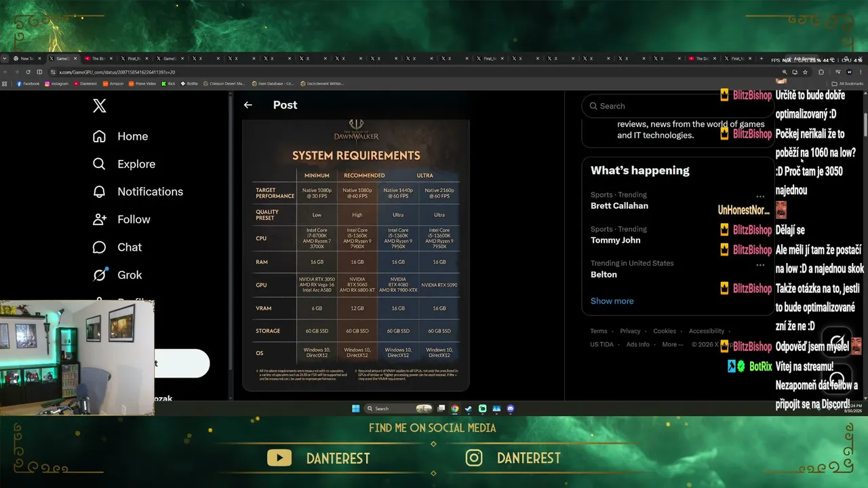Click the X logo in the sidebar

tap(100, 106)
